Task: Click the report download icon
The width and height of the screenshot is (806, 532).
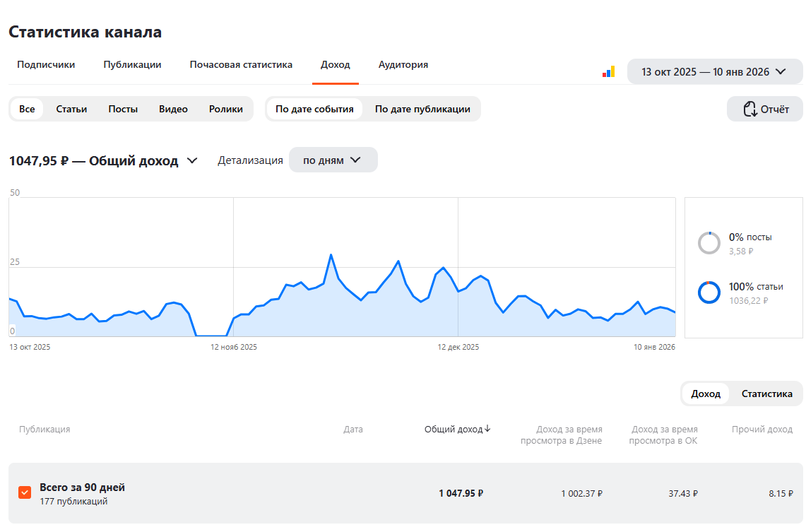Action: pos(750,109)
